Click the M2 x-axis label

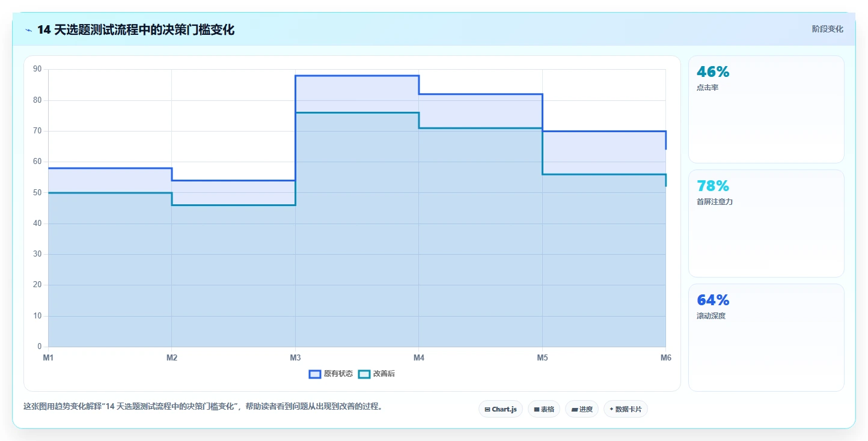click(x=172, y=358)
